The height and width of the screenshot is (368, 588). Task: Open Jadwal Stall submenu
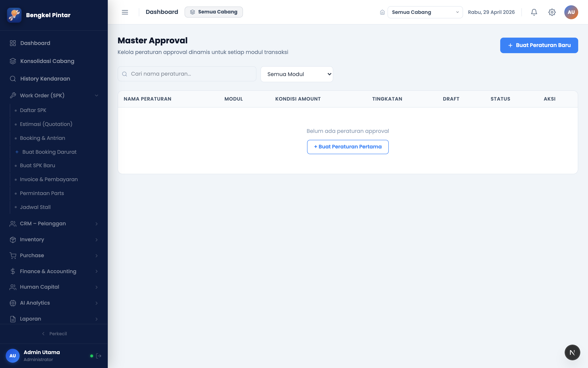coord(35,207)
